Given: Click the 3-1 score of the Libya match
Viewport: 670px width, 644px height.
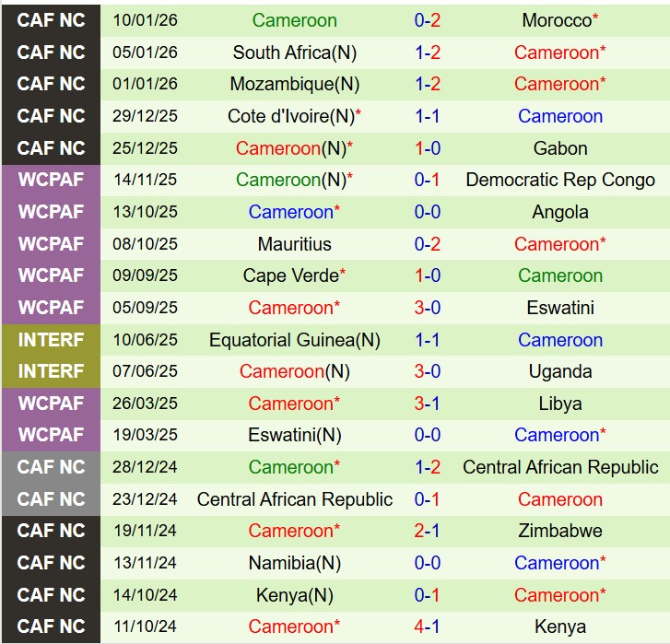Looking at the screenshot, I should [x=427, y=404].
